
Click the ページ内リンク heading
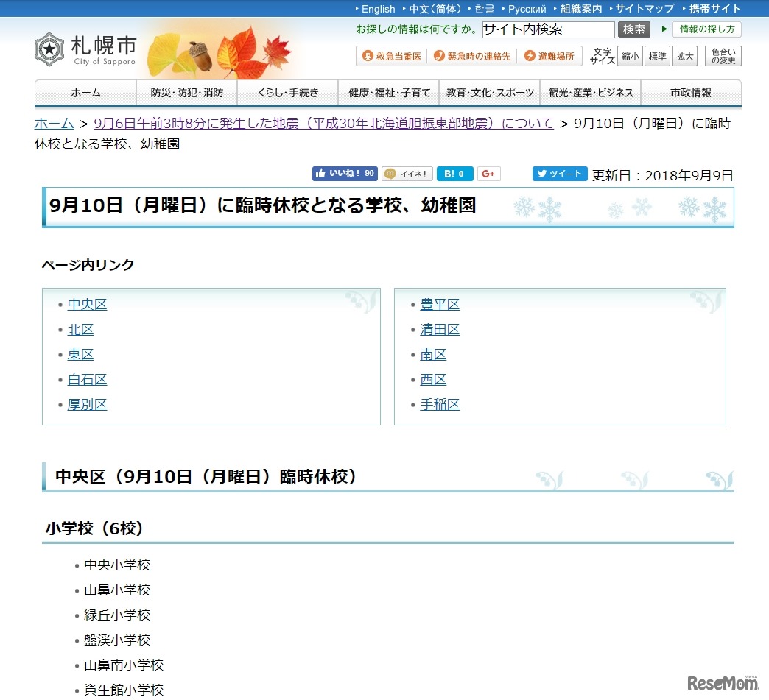88,265
